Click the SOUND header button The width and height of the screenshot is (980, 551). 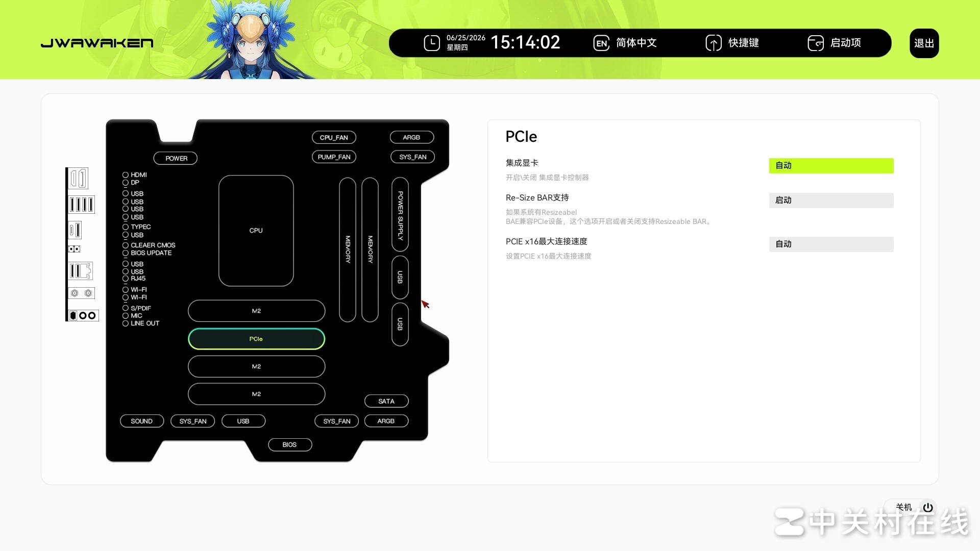142,421
